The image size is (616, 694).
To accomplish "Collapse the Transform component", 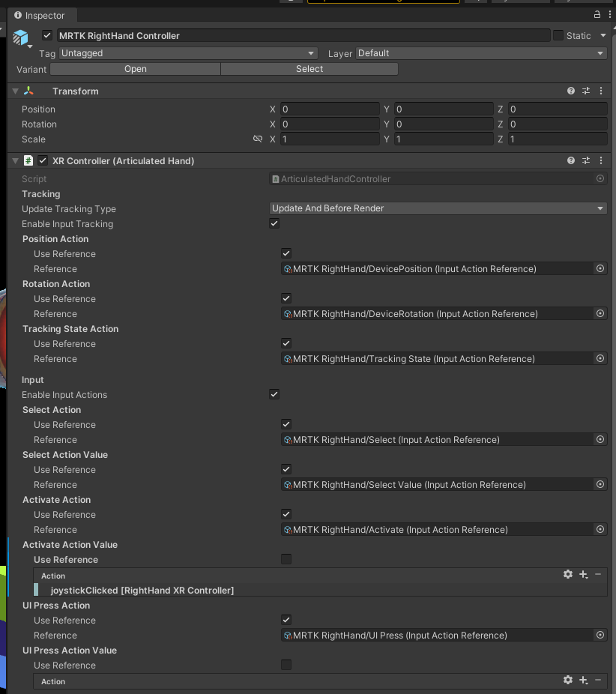I will point(16,91).
